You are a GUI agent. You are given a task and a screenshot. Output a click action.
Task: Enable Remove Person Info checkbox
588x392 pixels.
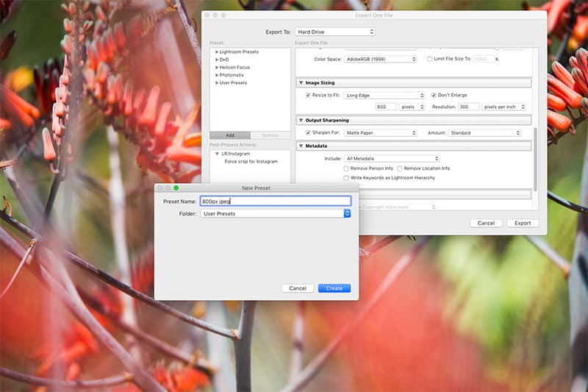tap(346, 169)
